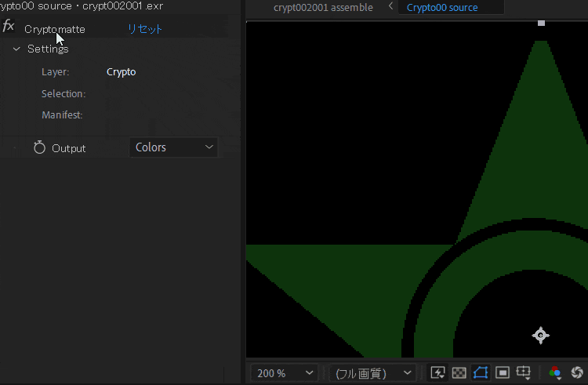Viewport: 588px width, 385px height.
Task: Select the Cryptomatte effect name
Action: click(55, 29)
